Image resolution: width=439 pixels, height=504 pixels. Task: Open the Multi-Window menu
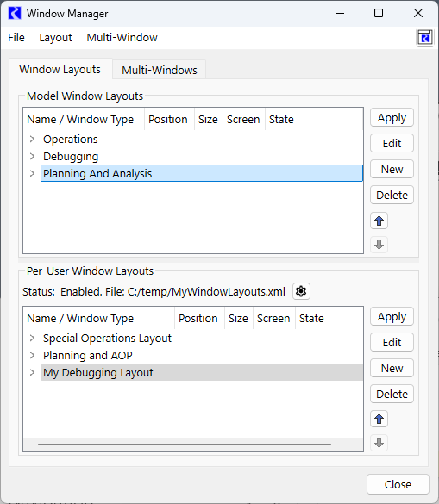pos(122,38)
